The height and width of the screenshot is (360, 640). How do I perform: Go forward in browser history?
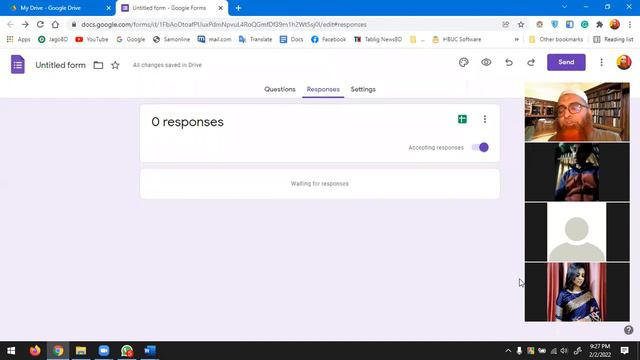coord(25,24)
